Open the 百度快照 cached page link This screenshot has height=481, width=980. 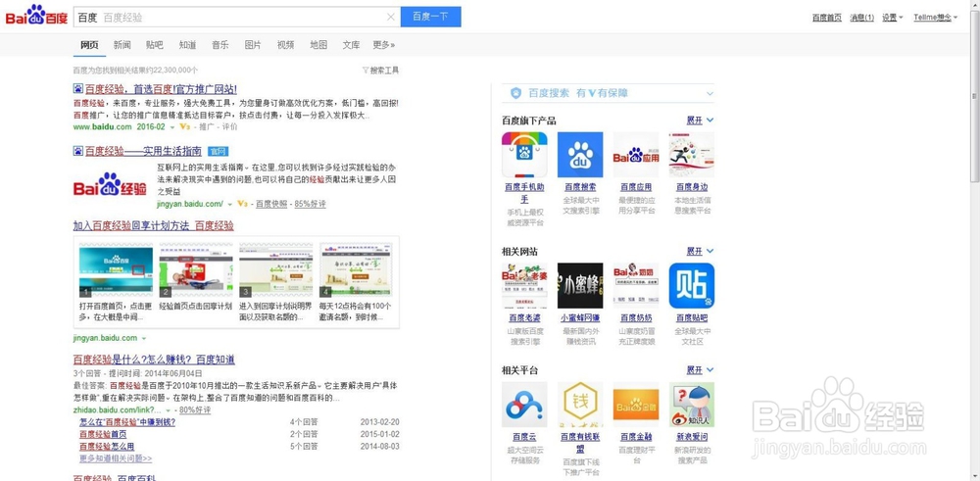pyautogui.click(x=271, y=205)
